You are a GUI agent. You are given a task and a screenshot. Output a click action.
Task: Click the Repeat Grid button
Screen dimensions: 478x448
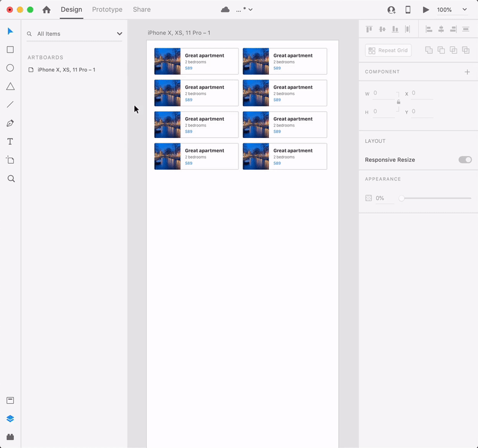388,50
